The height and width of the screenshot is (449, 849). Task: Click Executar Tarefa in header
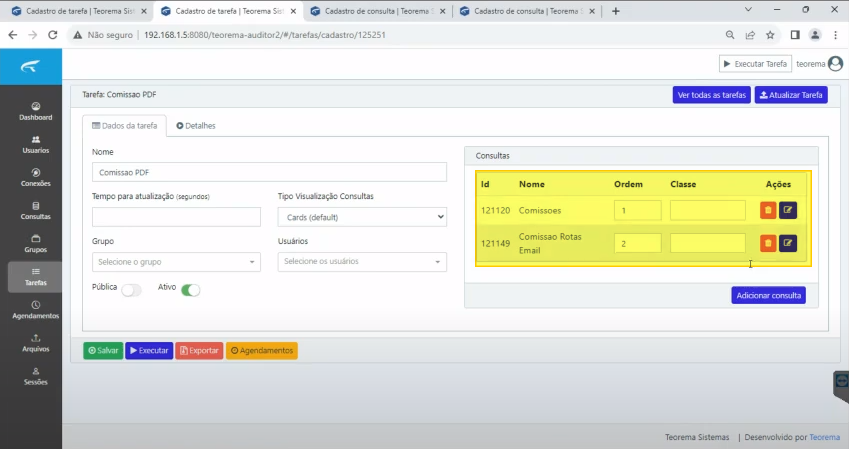click(x=755, y=64)
